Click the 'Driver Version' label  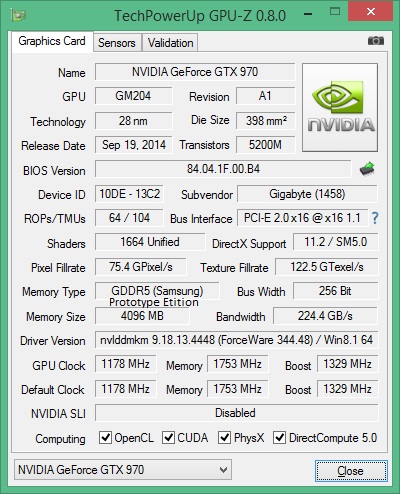[x=53, y=341]
